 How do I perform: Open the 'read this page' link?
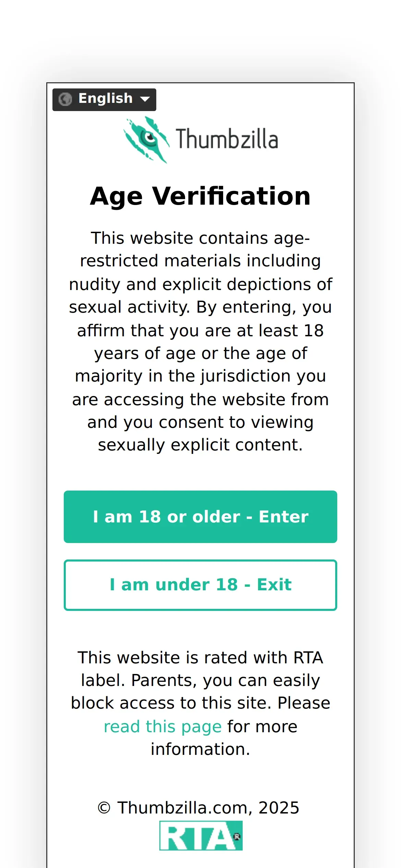pyautogui.click(x=162, y=726)
